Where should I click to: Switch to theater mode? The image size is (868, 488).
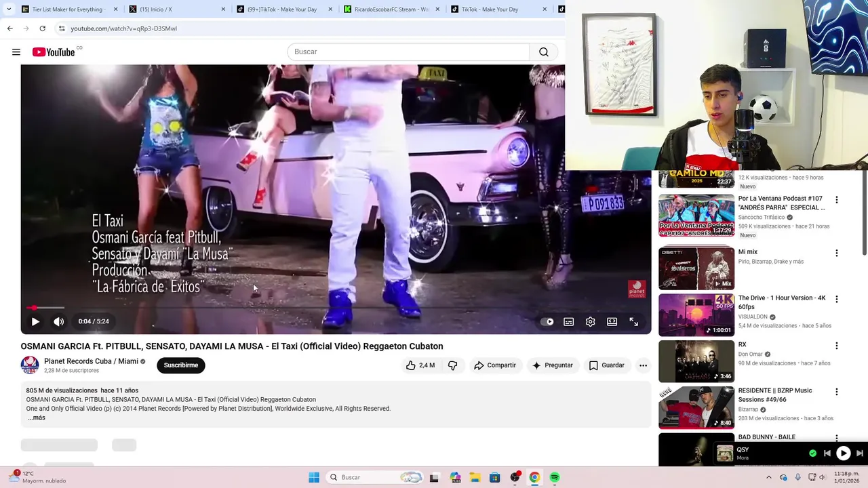612,322
